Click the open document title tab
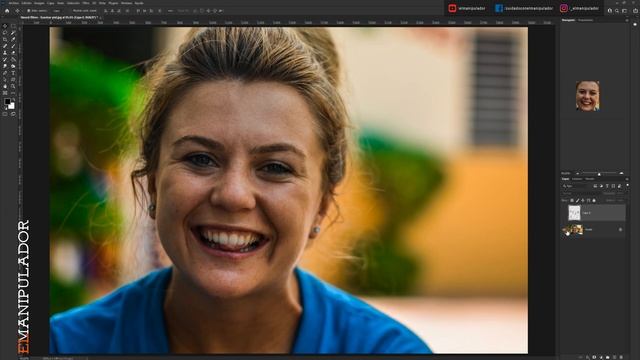Image resolution: width=640 pixels, height=360 pixels. [x=59, y=18]
